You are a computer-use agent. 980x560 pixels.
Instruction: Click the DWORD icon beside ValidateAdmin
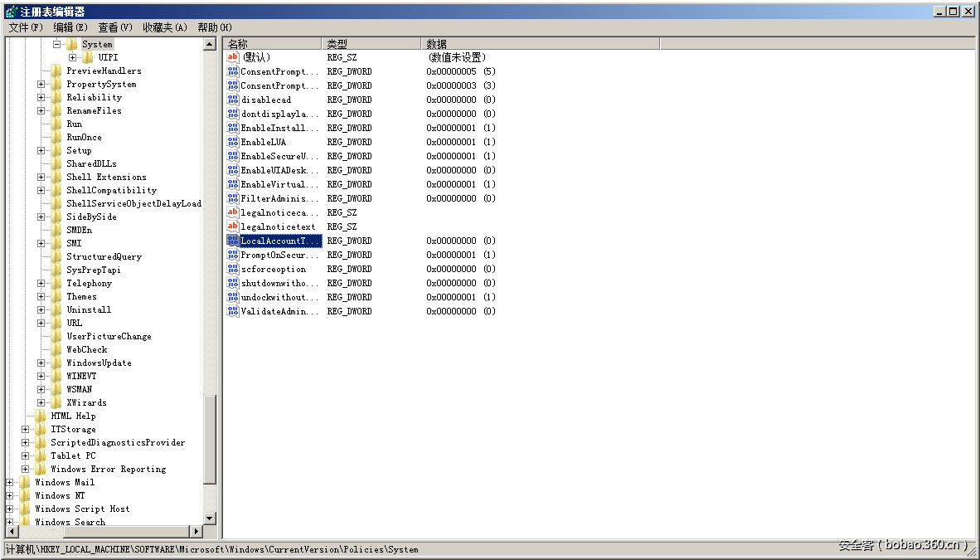click(233, 311)
